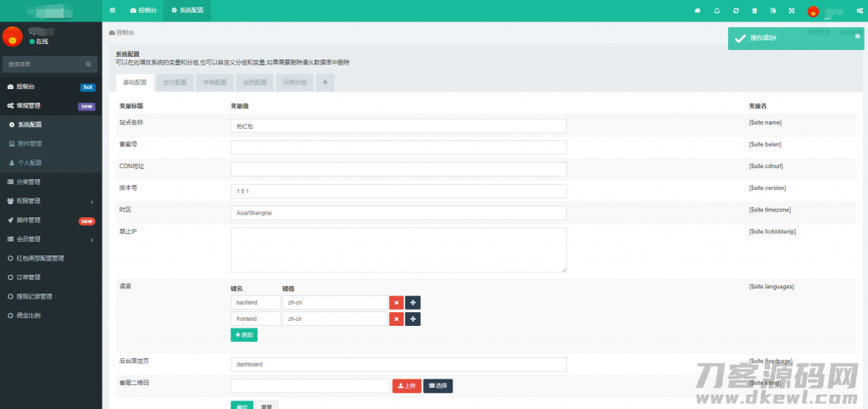This screenshot has width=868, height=409.
Task: Click the trash icon to clear cache
Action: click(x=754, y=10)
